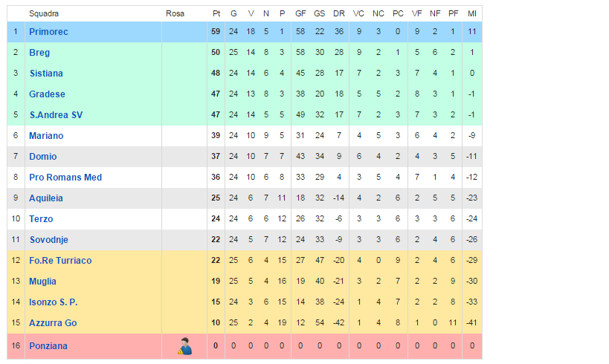Open Ponziana squad roster icon

185,345
